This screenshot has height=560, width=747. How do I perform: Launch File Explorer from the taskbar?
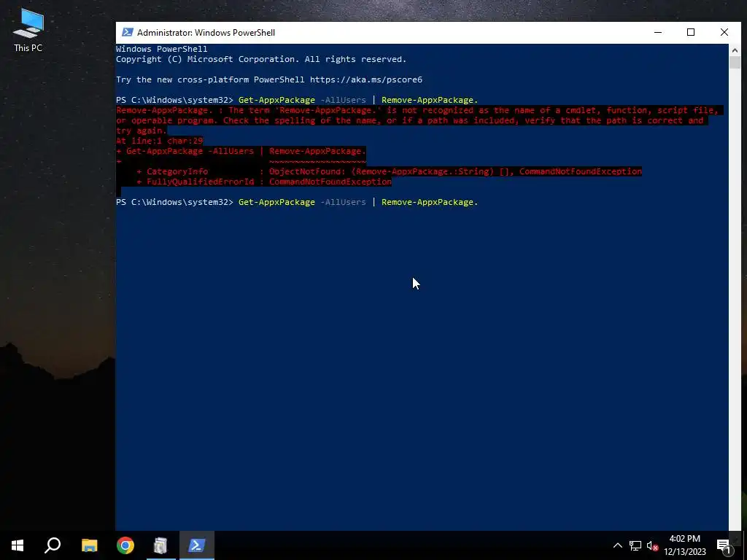[89, 545]
